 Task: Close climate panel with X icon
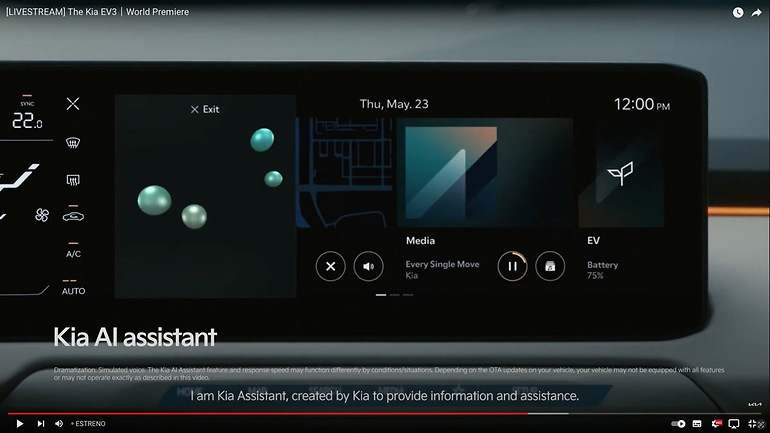click(73, 104)
